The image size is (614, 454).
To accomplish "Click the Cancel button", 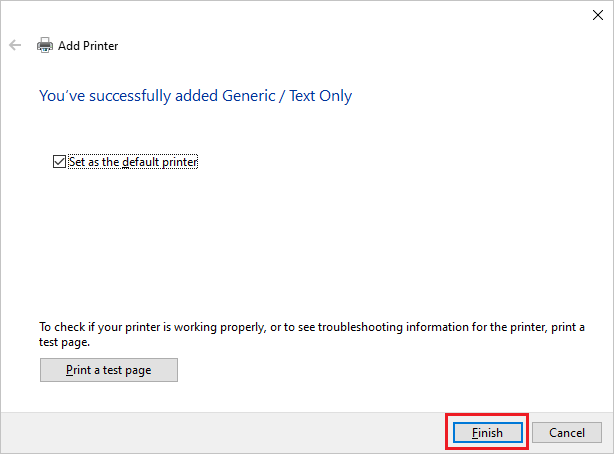I will (567, 432).
